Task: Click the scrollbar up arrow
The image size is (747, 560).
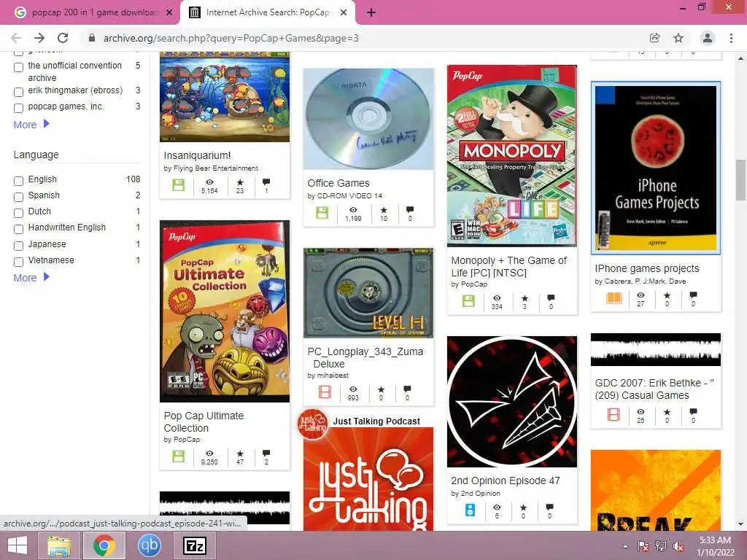Action: tap(740, 58)
